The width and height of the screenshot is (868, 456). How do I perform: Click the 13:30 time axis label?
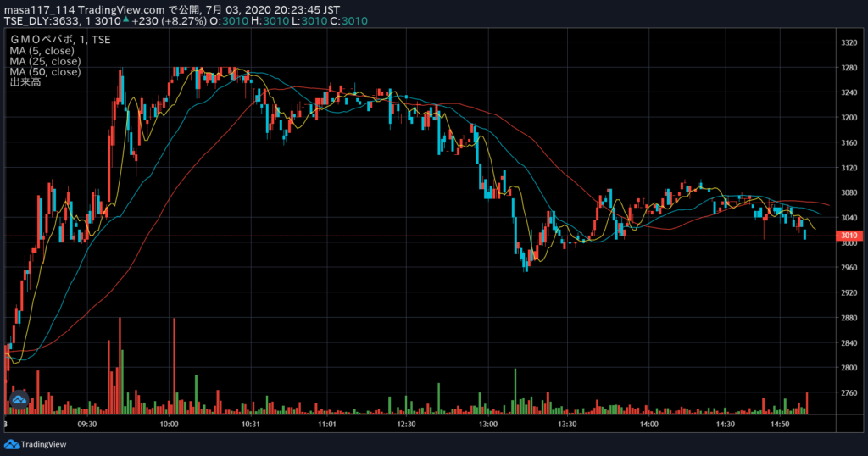pyautogui.click(x=567, y=425)
